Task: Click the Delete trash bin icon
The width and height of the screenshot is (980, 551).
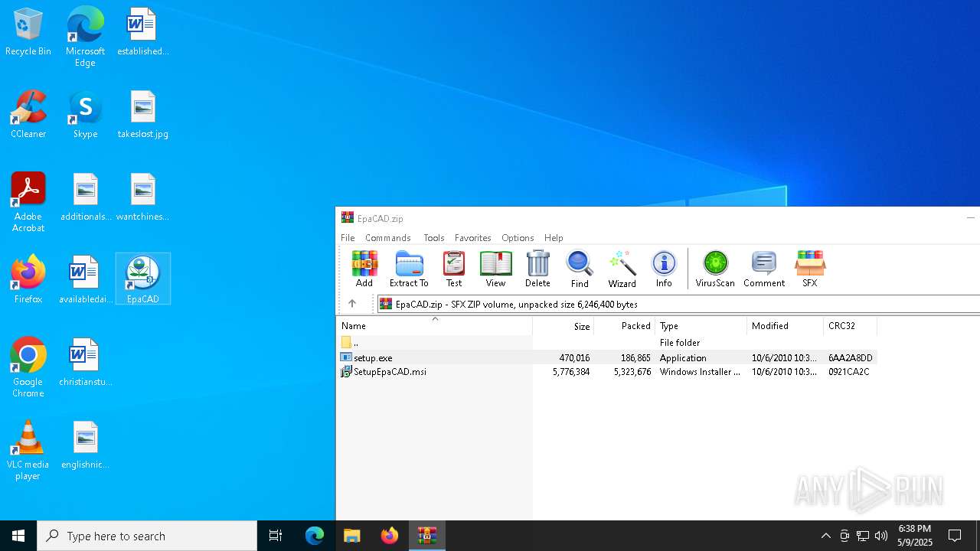Action: coord(537,269)
